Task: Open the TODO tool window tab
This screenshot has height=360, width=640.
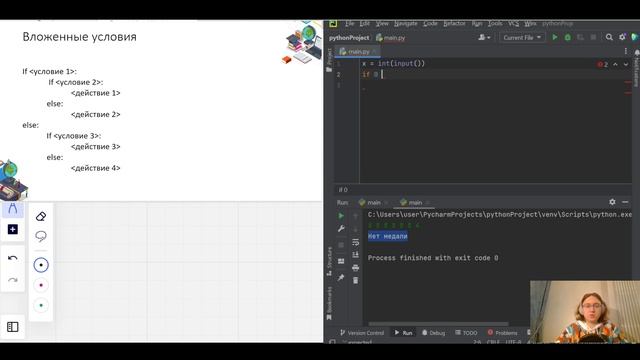Action: (466, 333)
